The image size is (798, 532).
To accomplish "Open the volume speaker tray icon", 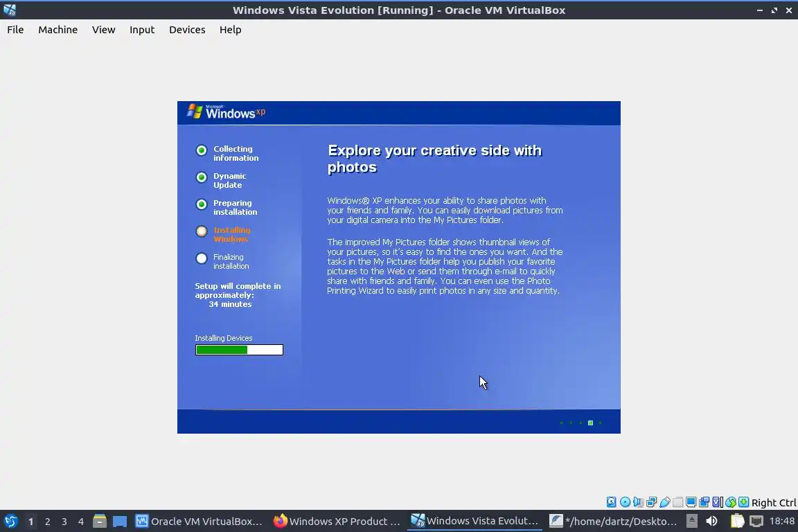I will coord(711,522).
